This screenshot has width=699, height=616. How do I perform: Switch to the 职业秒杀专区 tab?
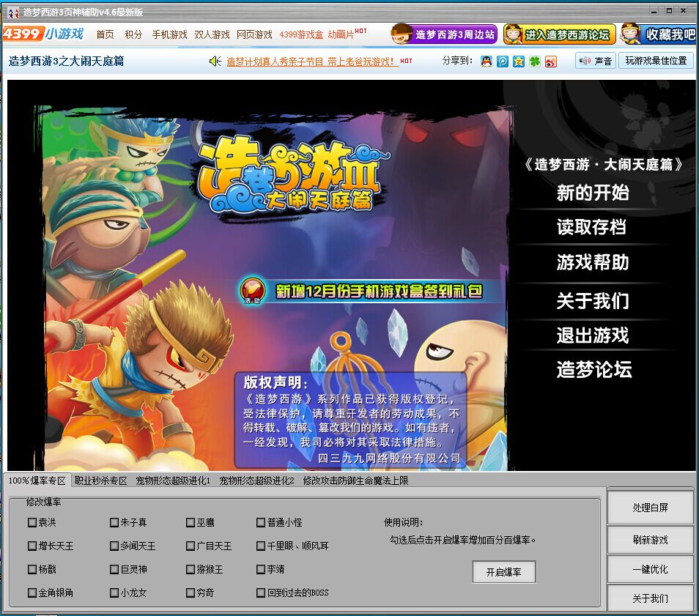point(101,481)
